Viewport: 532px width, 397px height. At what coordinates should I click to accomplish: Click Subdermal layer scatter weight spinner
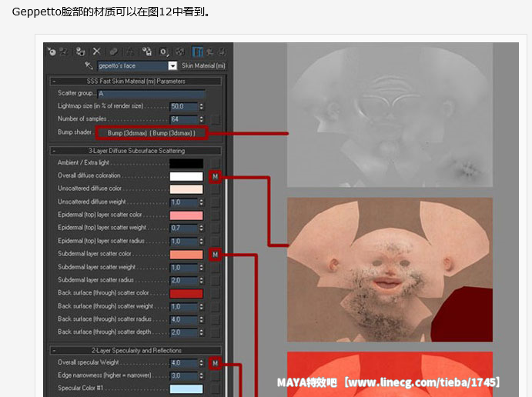pos(201,268)
